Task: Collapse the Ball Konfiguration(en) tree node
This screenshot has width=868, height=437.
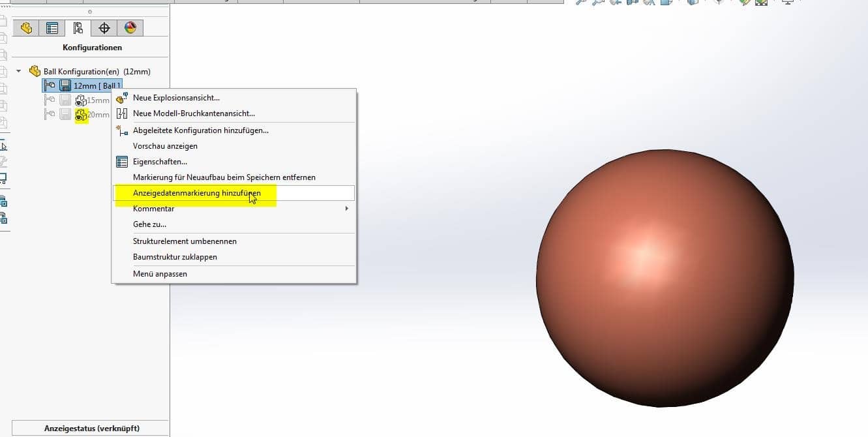Action: click(x=19, y=71)
